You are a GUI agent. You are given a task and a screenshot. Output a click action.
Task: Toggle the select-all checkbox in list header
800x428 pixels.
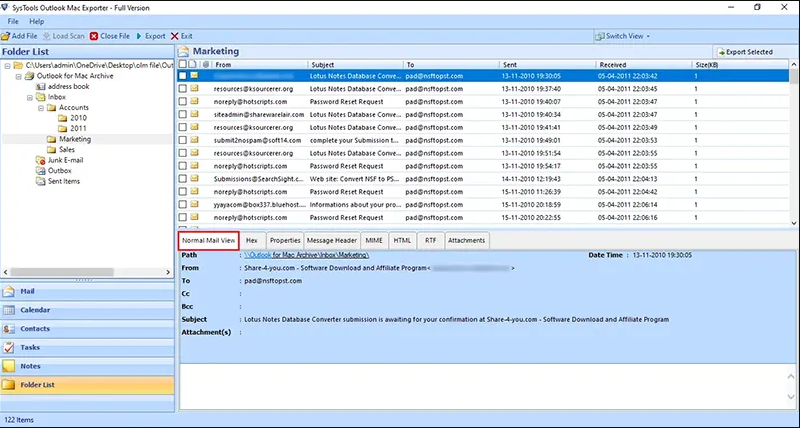[182, 64]
